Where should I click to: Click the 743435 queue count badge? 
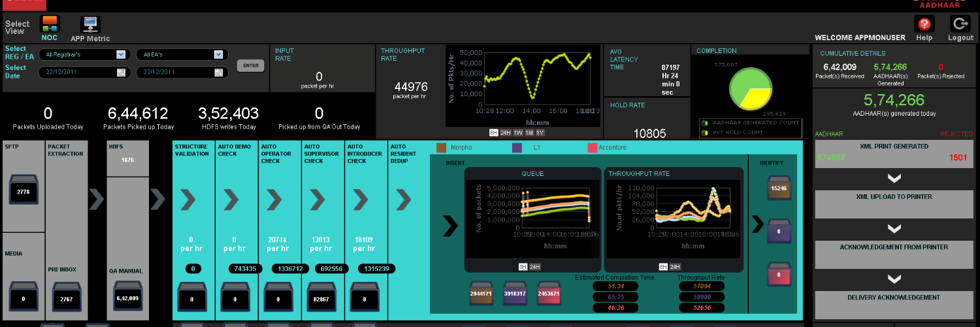point(245,268)
